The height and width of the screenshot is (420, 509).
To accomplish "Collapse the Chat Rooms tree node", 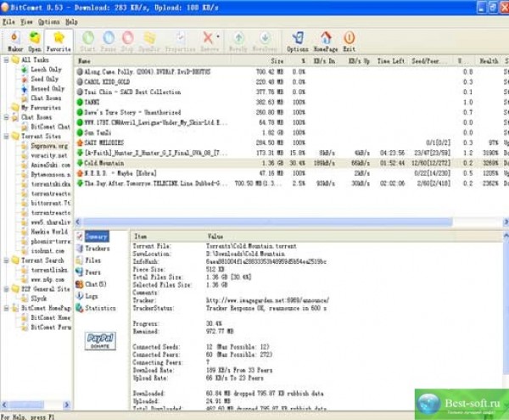I will pyautogui.click(x=6, y=117).
